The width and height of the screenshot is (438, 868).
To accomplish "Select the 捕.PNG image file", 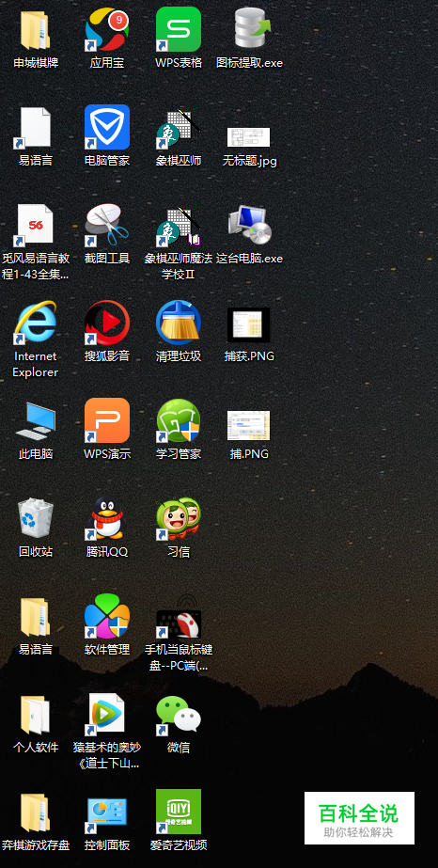I will 248,425.
